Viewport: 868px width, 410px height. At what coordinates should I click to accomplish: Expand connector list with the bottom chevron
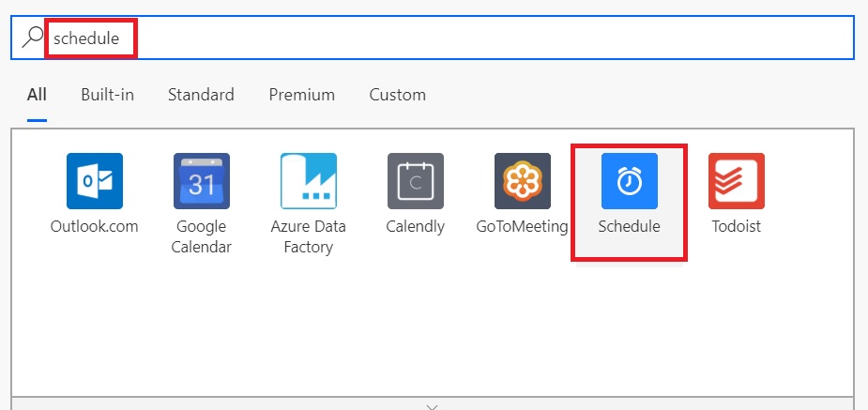(433, 406)
